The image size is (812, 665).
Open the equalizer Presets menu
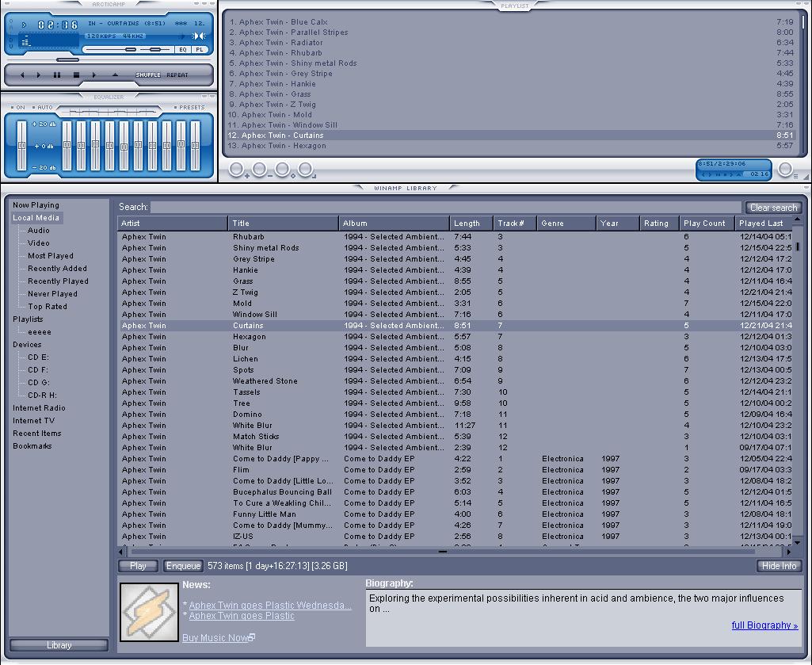(191, 107)
